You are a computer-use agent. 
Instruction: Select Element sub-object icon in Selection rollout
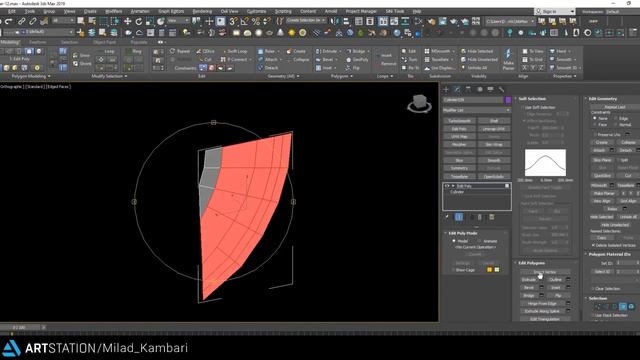pyautogui.click(x=631, y=307)
